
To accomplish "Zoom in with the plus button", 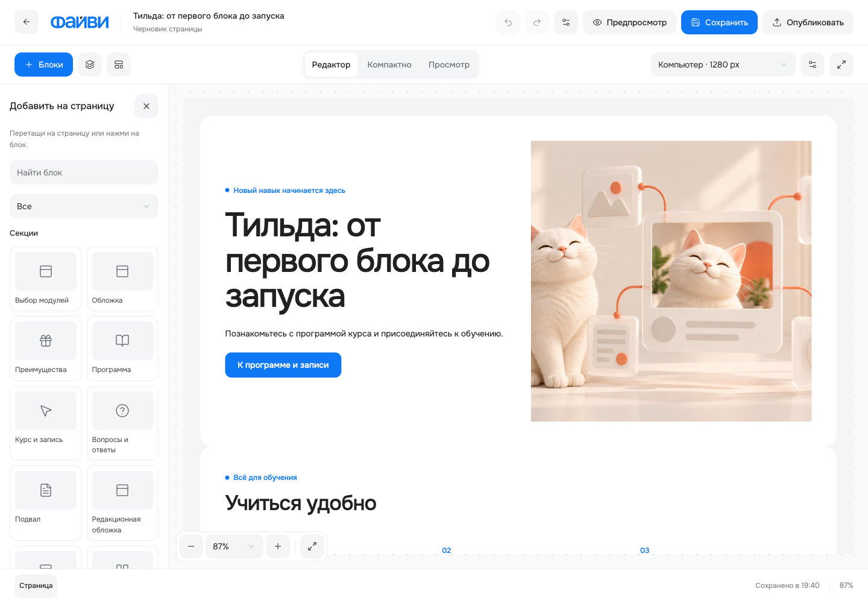I will (278, 546).
